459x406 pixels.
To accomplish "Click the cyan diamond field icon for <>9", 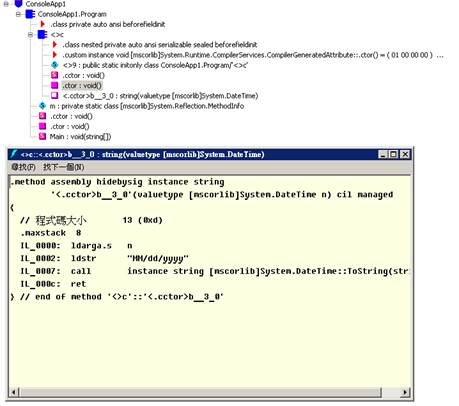I will coord(55,65).
